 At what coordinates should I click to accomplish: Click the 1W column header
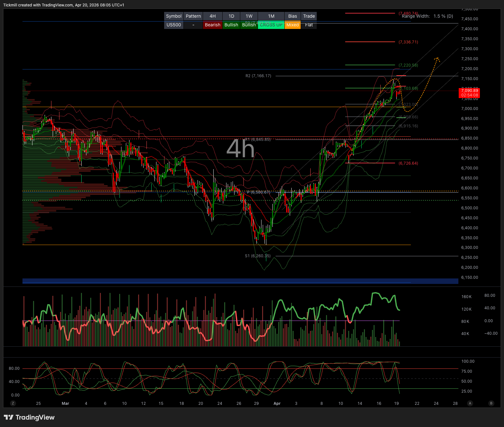coord(249,16)
